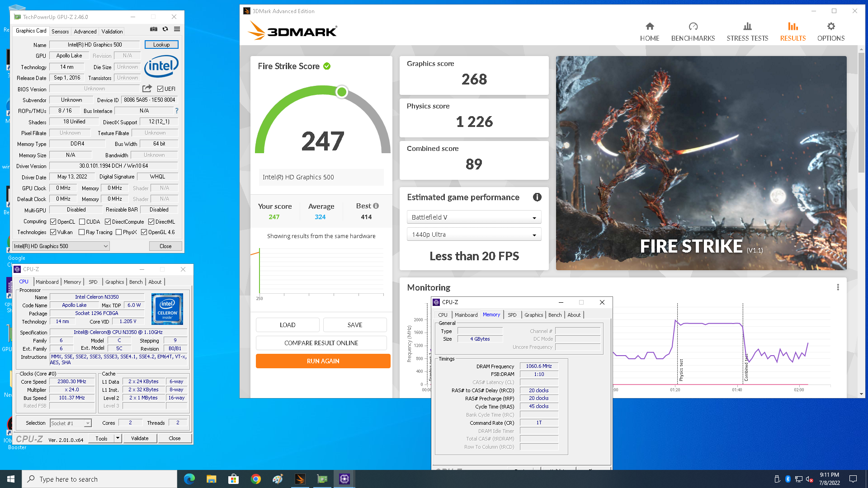Click the Celeron badge in CPU-Z
This screenshot has width=868, height=488.
pyautogui.click(x=167, y=309)
